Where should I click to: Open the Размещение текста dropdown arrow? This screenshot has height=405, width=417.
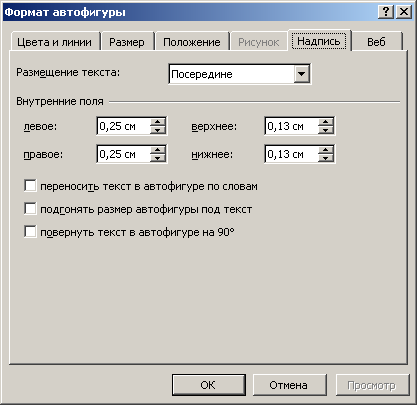[x=302, y=74]
